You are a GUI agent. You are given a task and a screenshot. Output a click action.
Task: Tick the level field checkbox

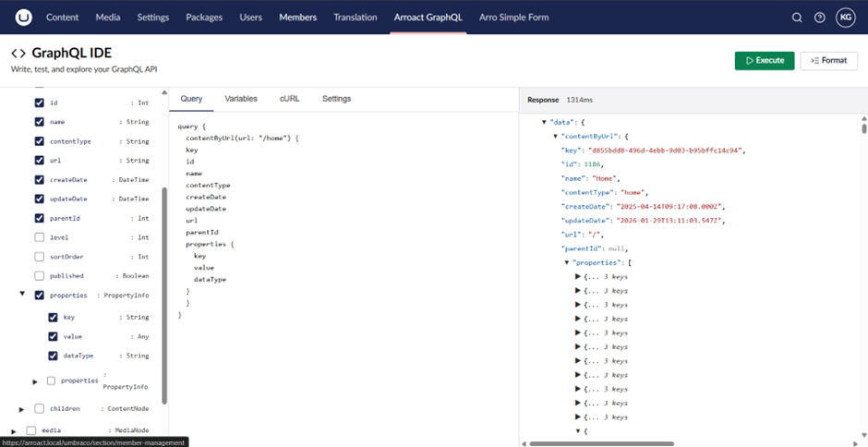(39, 237)
